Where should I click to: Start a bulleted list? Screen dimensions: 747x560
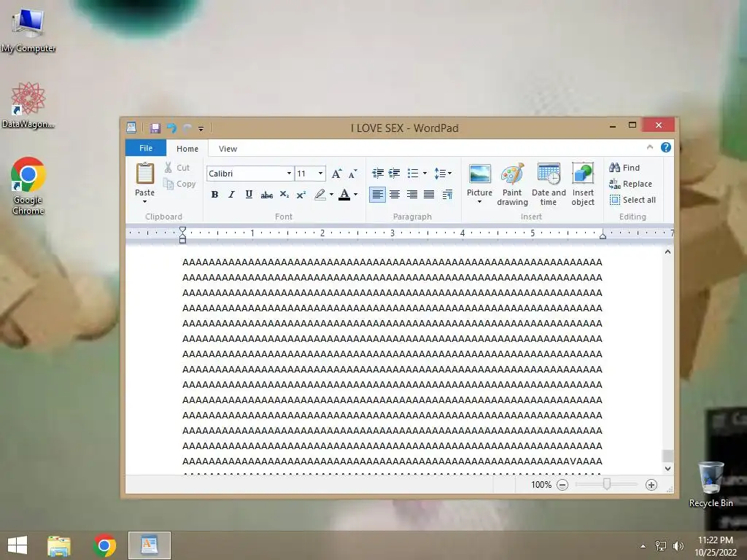(x=413, y=174)
